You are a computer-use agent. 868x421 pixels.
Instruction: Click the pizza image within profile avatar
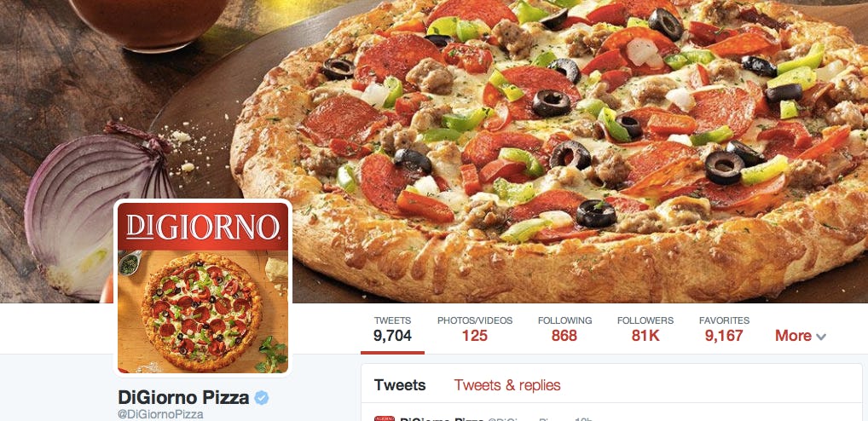(x=201, y=312)
